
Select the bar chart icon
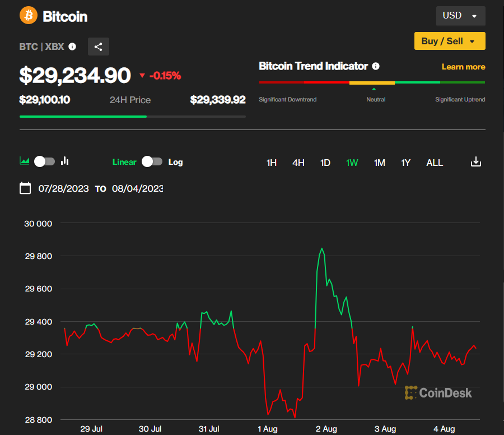coord(65,161)
